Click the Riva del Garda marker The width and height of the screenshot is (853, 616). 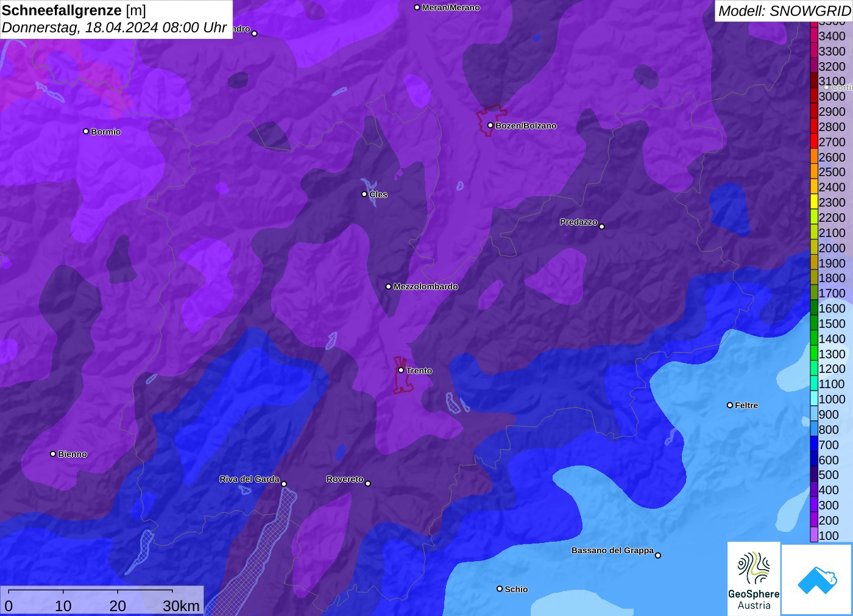[284, 484]
